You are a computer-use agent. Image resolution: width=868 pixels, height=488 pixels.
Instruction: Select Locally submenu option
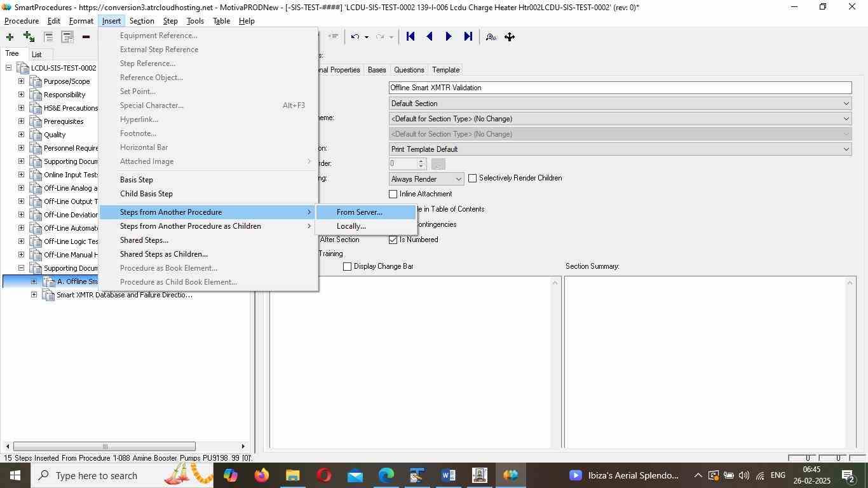pos(366,226)
